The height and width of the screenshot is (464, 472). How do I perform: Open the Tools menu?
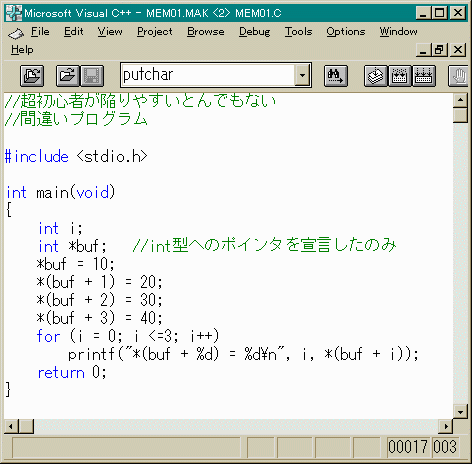[298, 32]
